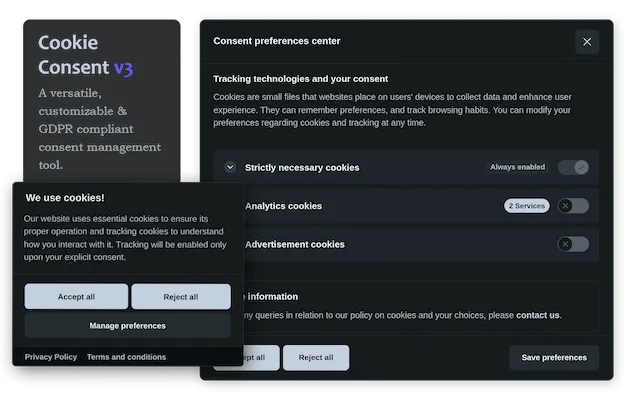Close the consent preferences center dialog

tap(587, 42)
